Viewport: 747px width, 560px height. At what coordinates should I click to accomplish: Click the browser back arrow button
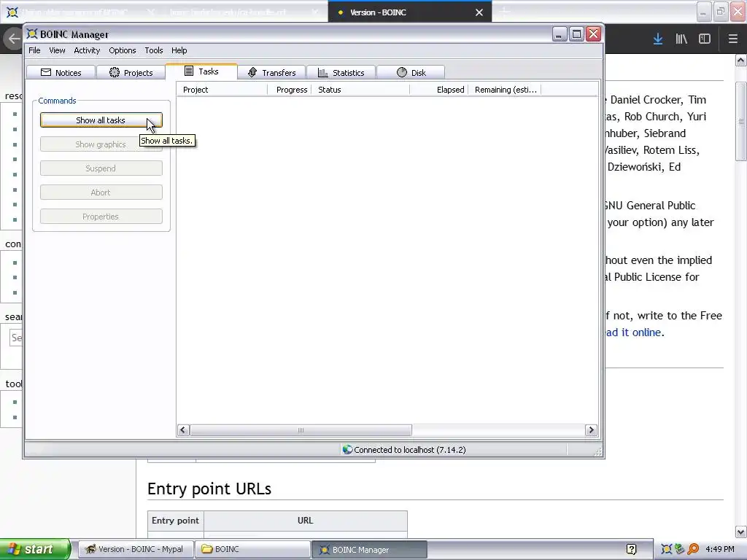(13, 39)
